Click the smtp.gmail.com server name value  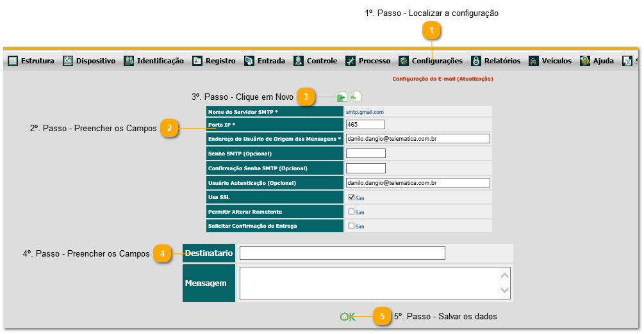point(365,112)
